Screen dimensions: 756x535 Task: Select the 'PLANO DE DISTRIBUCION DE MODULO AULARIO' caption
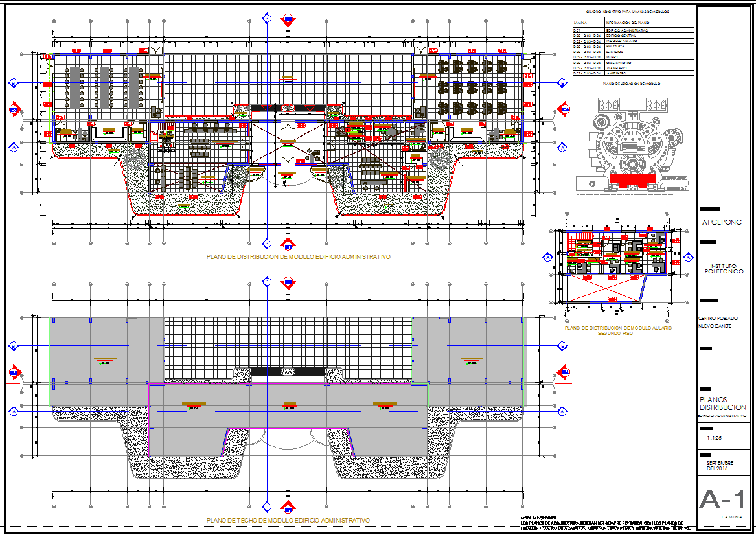pos(618,329)
